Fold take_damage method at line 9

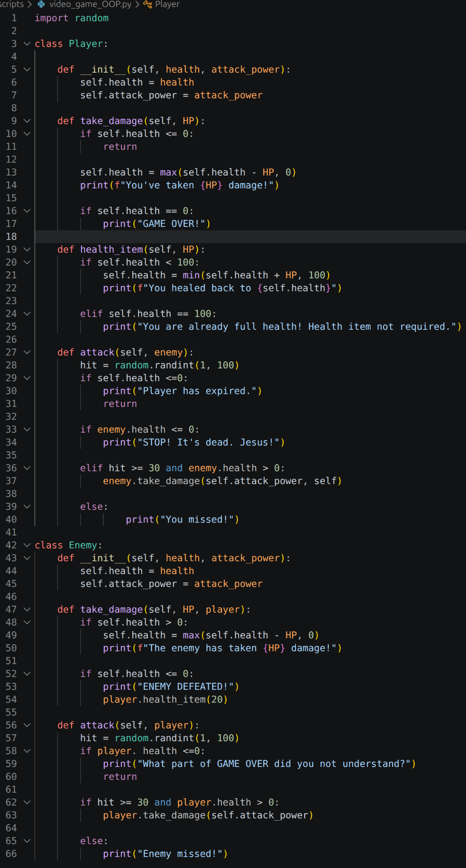[x=27, y=121]
